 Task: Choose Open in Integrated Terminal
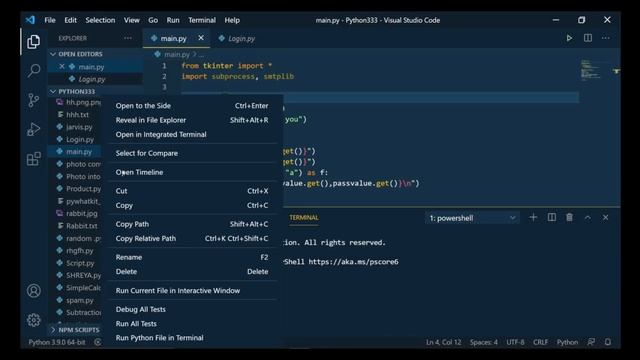[192, 134]
